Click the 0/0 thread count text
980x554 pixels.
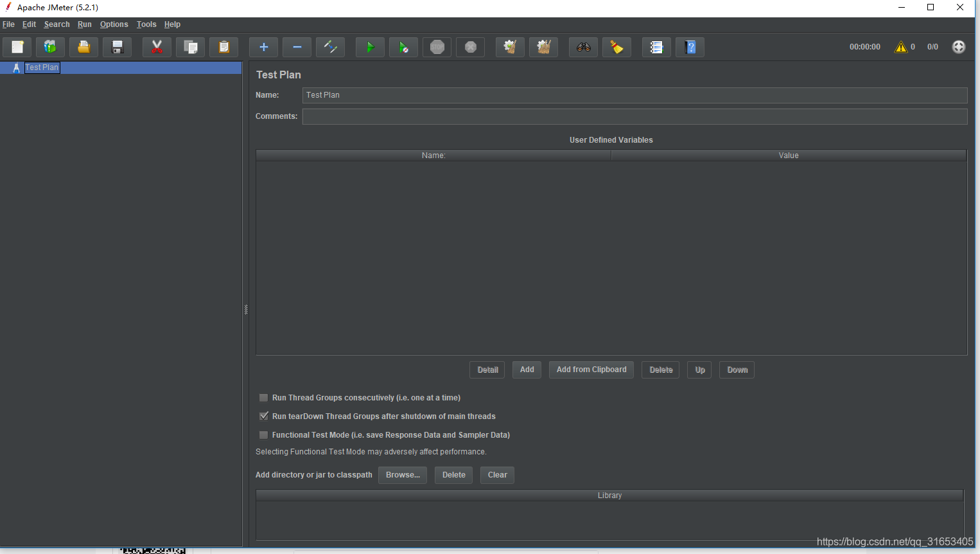coord(932,47)
